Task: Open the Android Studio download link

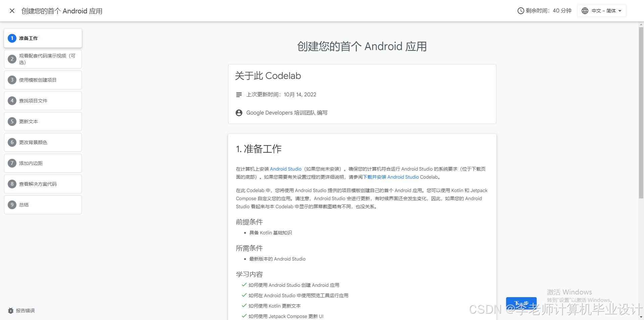Action: (285, 169)
